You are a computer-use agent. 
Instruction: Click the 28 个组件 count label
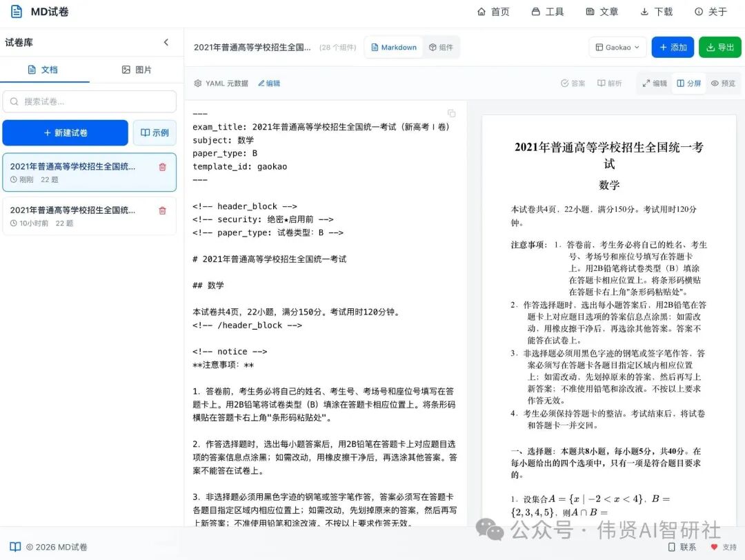pyautogui.click(x=338, y=48)
